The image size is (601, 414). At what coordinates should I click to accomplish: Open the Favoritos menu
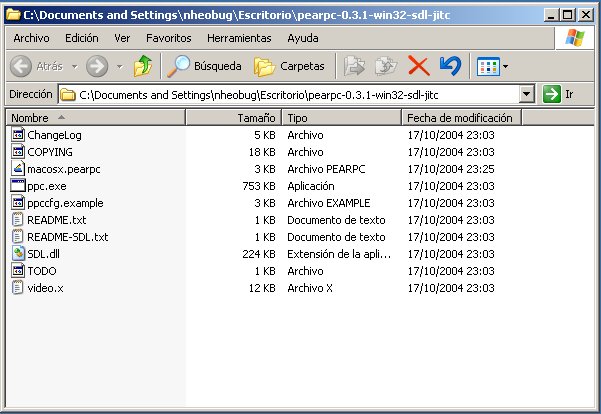(x=169, y=38)
